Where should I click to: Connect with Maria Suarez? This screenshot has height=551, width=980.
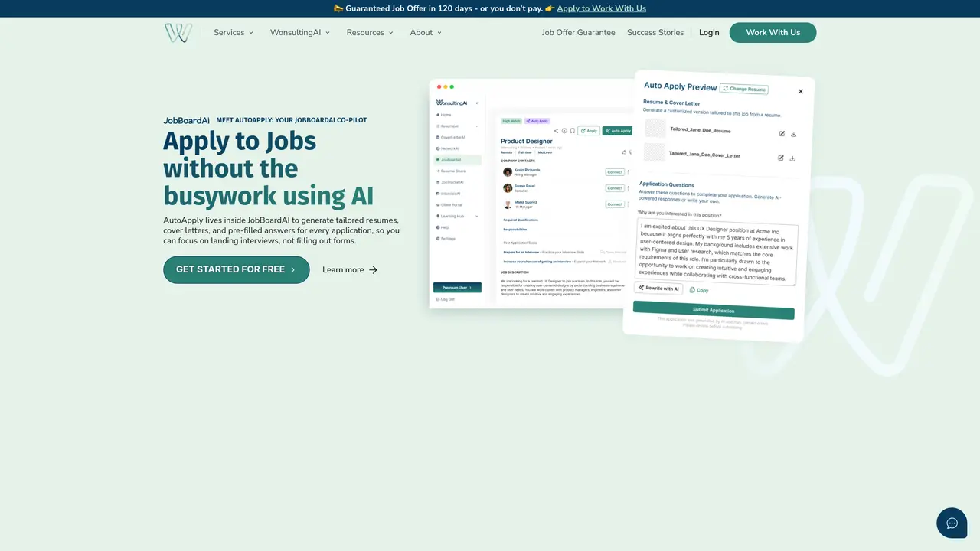coord(615,204)
